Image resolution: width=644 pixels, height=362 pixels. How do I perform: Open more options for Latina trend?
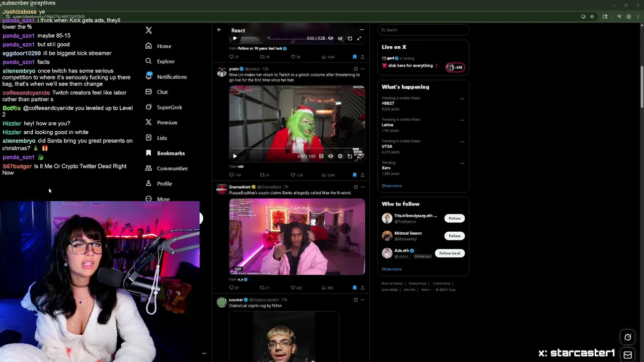pos(462,120)
